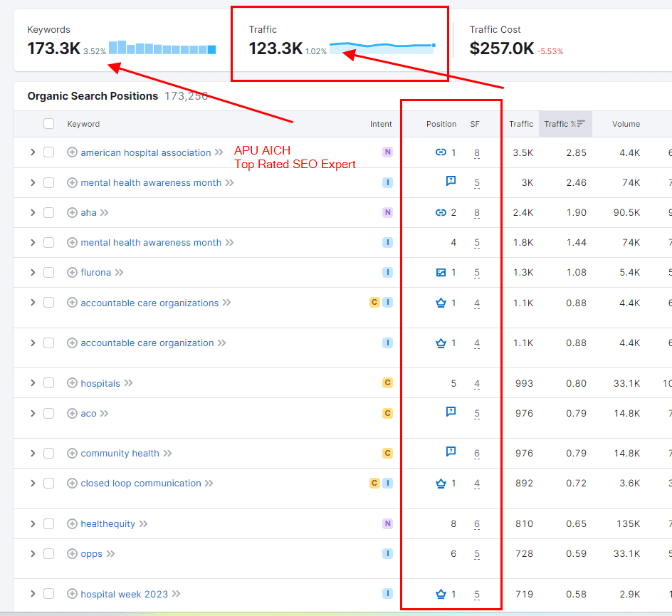Image resolution: width=672 pixels, height=616 pixels.
Task: Expand the 'aco' keyword row
Action: click(32, 414)
